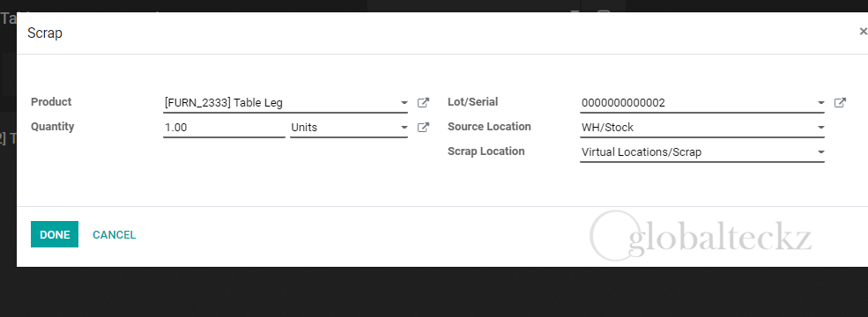The width and height of the screenshot is (868, 317).
Task: Click the Source Location label
Action: click(489, 127)
